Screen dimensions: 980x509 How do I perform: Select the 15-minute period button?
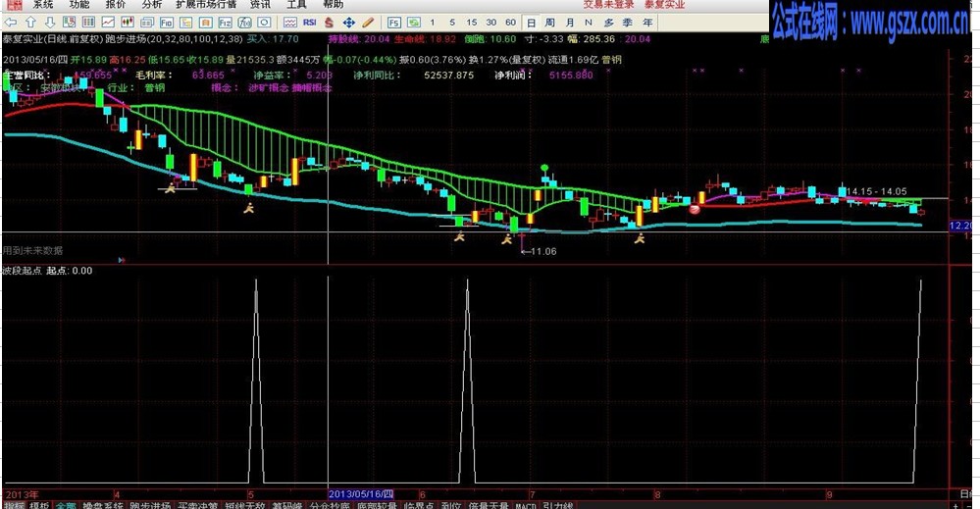(x=471, y=23)
